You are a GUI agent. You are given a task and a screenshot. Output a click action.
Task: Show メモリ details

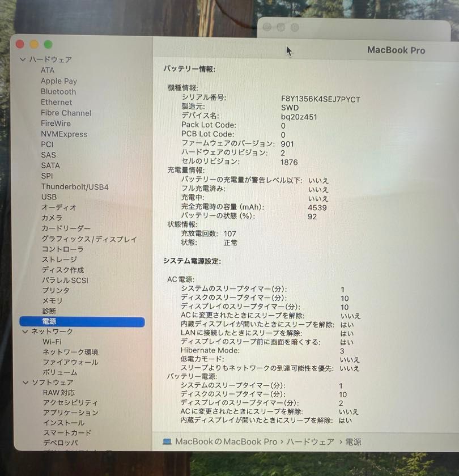[x=52, y=301]
